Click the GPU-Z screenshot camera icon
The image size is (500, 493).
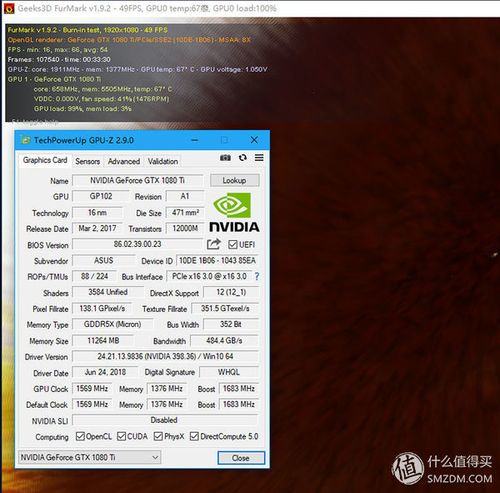point(225,157)
